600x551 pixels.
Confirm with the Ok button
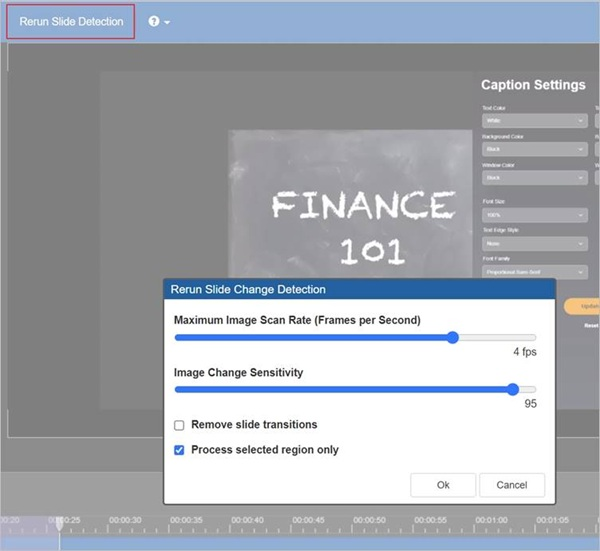pos(443,485)
